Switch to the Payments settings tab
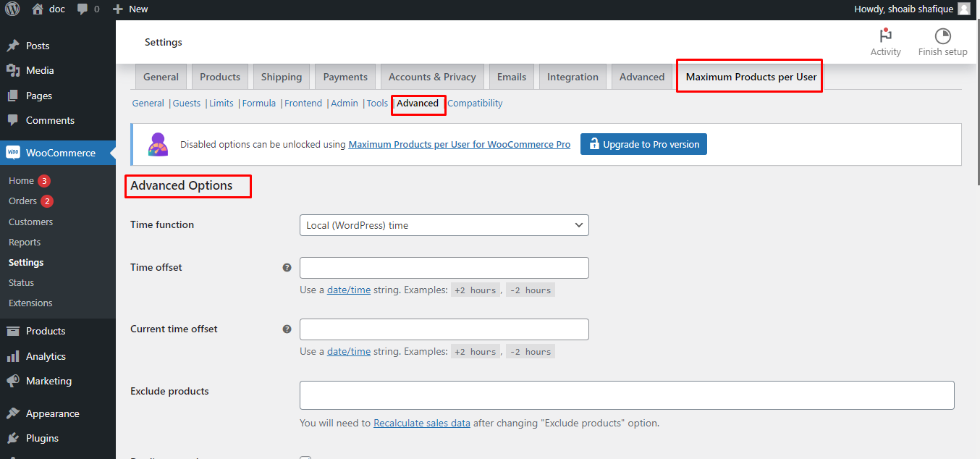980x459 pixels. coord(345,77)
